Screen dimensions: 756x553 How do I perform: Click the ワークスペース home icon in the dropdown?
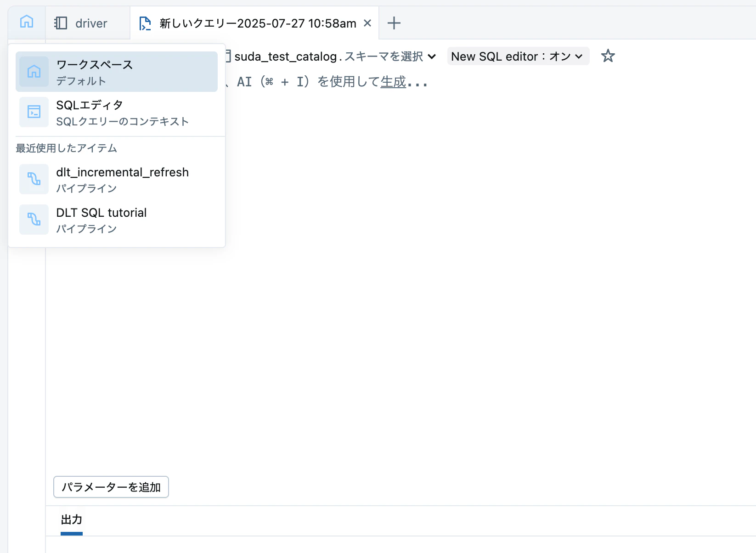(x=34, y=72)
